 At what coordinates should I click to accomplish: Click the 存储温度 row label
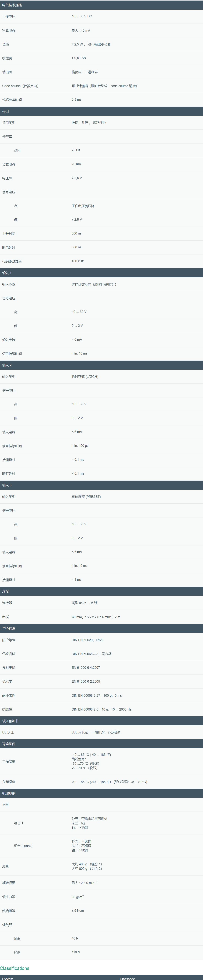pyautogui.click(x=9, y=782)
